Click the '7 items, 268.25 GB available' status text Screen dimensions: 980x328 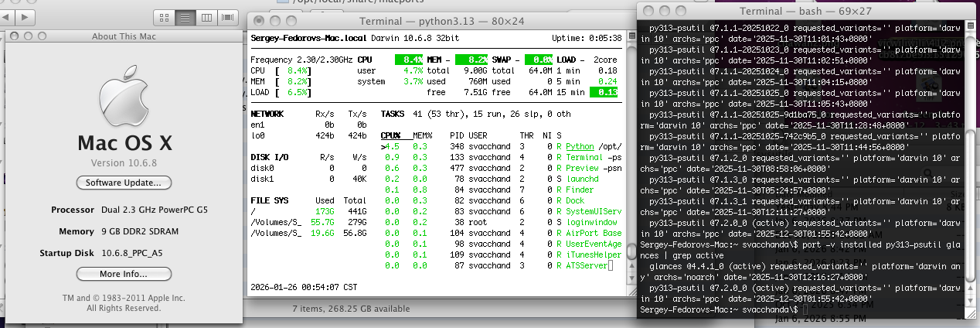(351, 308)
